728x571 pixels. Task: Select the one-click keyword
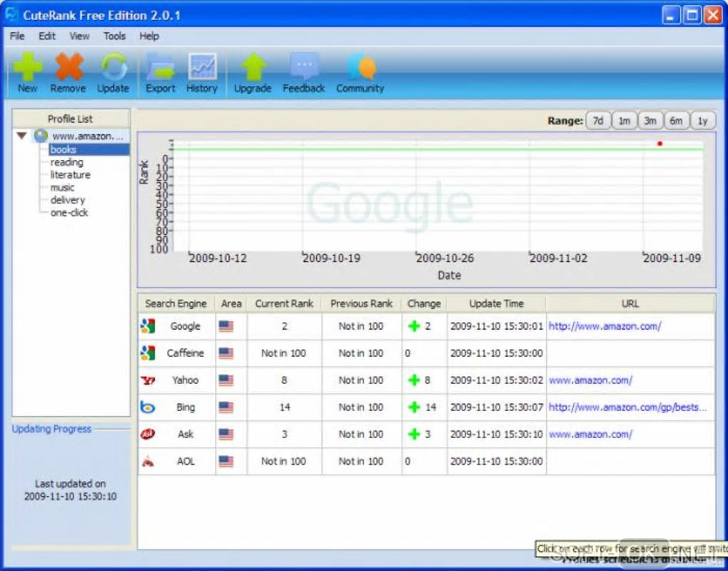tap(69, 213)
